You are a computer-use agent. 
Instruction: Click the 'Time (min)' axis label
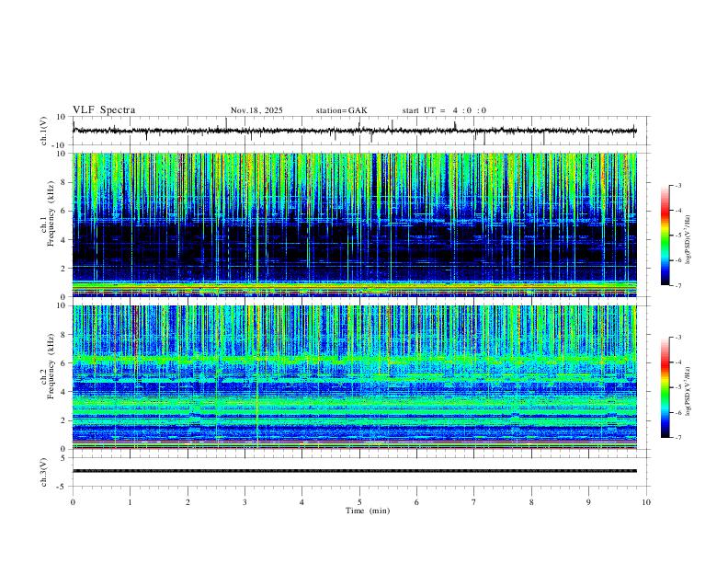368,511
